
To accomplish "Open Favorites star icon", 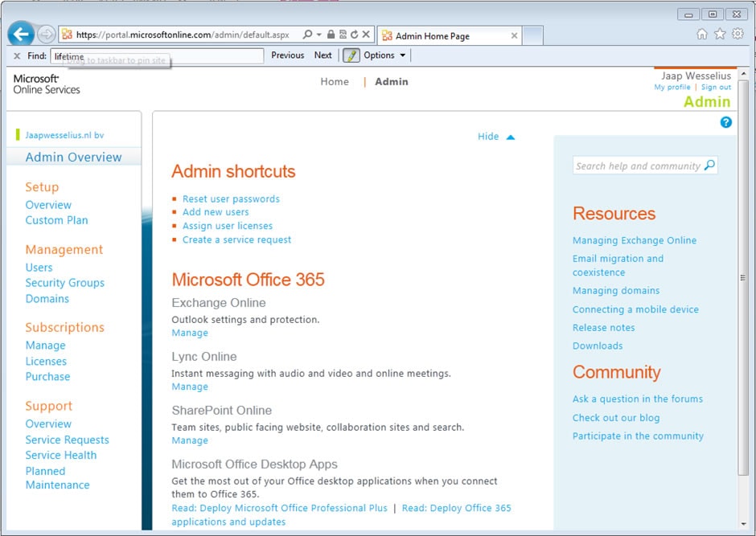I will 720,34.
